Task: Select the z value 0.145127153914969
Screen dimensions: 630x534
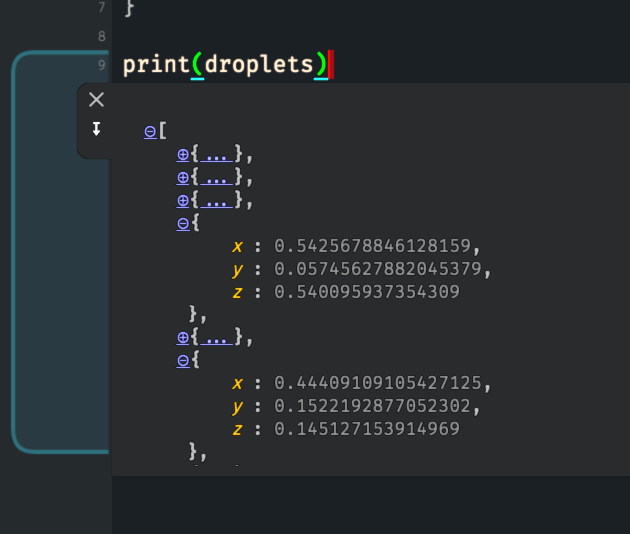Action: [x=366, y=429]
